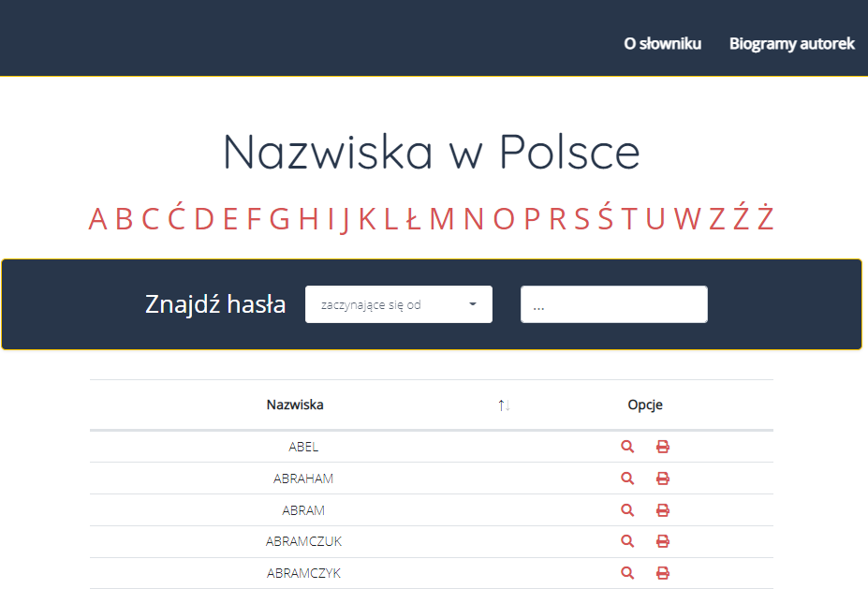Click the magnifier icon for ABEL

[627, 447]
